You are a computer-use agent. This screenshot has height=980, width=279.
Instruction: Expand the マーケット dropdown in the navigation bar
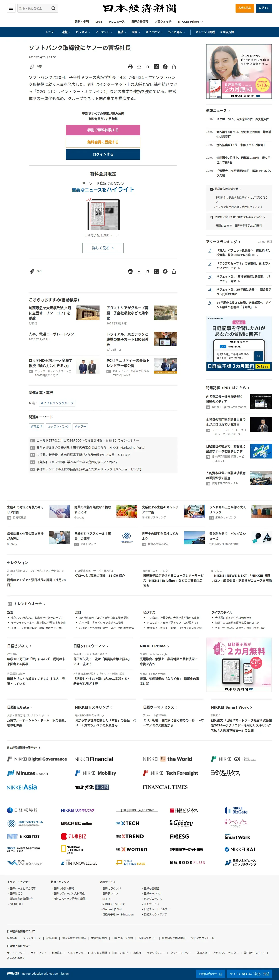coord(104,32)
